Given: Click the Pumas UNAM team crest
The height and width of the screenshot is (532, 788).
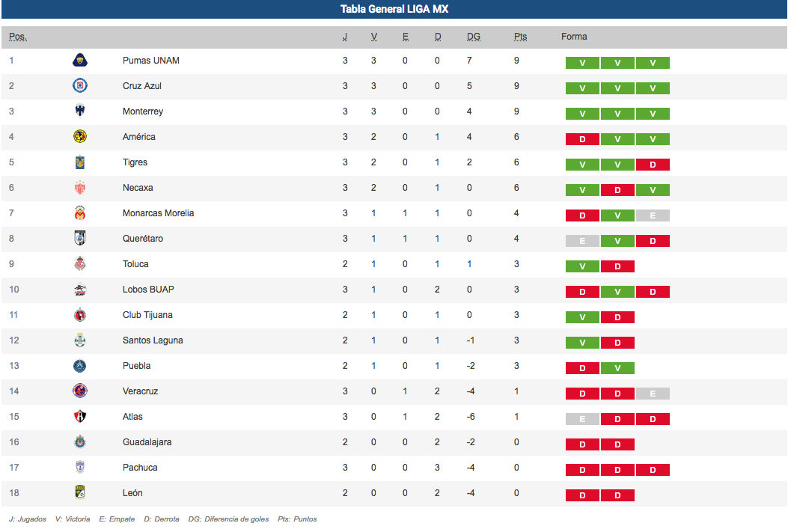Looking at the screenshot, I should [79, 61].
